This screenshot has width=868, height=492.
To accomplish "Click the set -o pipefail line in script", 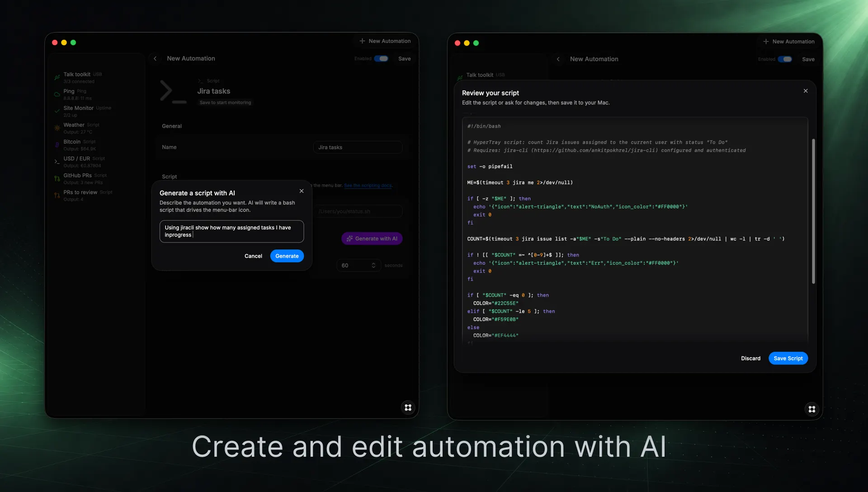I will tap(490, 166).
